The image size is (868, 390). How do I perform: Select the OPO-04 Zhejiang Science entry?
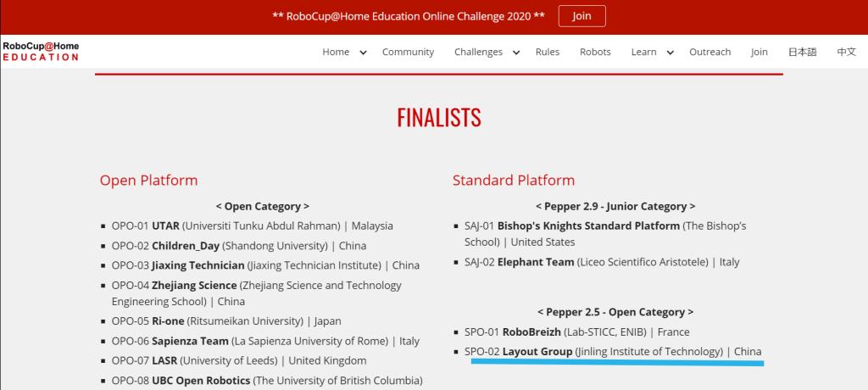tap(256, 293)
